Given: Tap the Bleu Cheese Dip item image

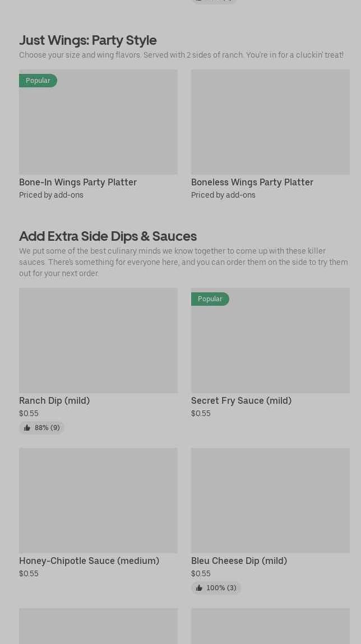Looking at the screenshot, I should [x=270, y=500].
